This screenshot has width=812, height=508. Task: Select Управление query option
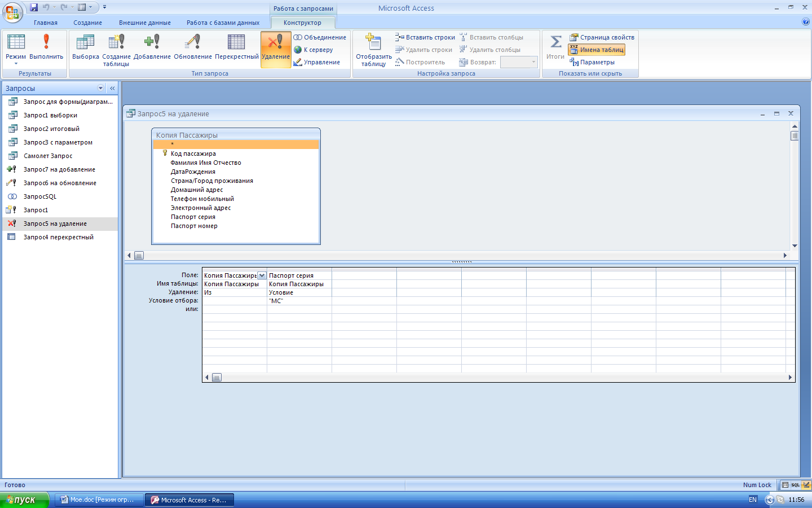pos(317,62)
